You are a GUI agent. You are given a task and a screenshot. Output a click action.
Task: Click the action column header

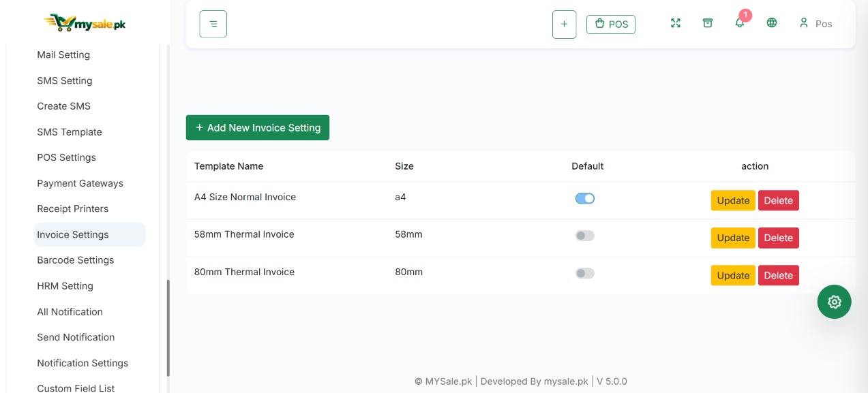755,166
